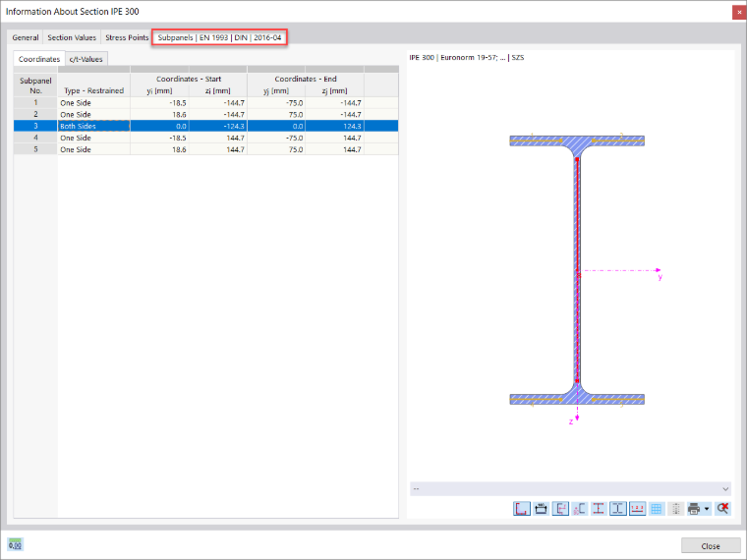Viewport: 747px width, 560px height.
Task: Select subpanel row number 2
Action: point(35,114)
